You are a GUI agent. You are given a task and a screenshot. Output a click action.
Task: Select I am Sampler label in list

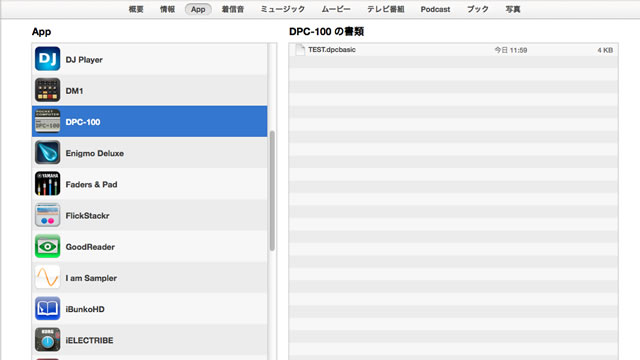tap(91, 278)
